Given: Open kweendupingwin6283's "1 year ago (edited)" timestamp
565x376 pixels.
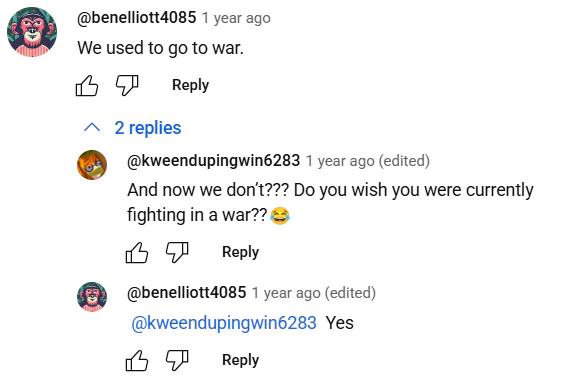Looking at the screenshot, I should click(x=368, y=161).
